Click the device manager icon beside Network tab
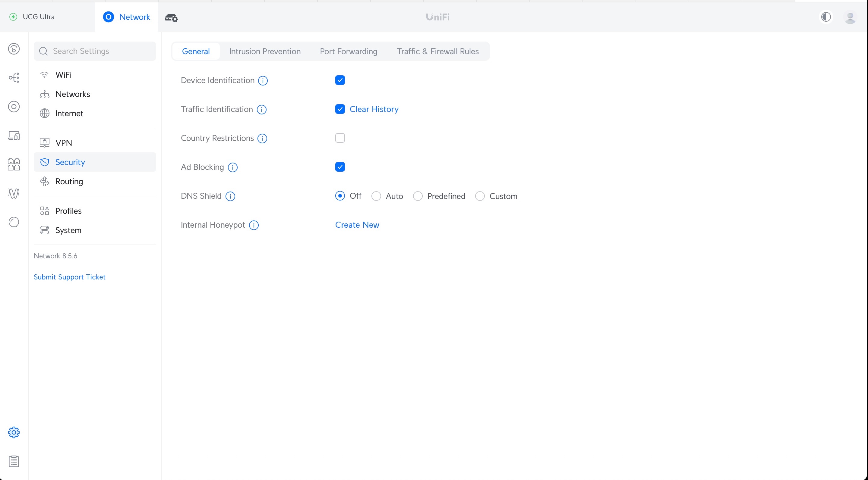 (171, 17)
